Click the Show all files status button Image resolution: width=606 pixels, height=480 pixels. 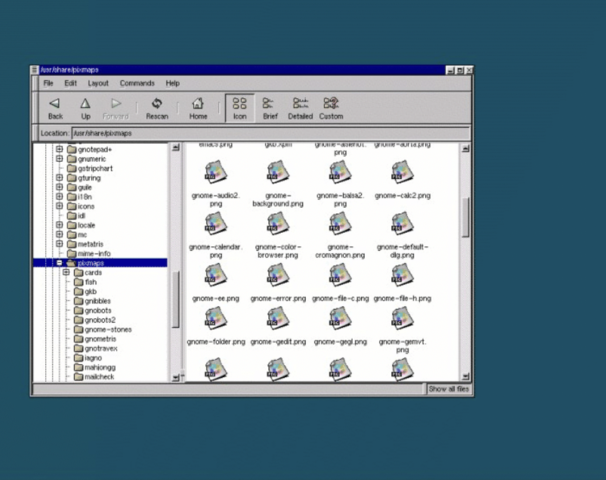click(448, 389)
